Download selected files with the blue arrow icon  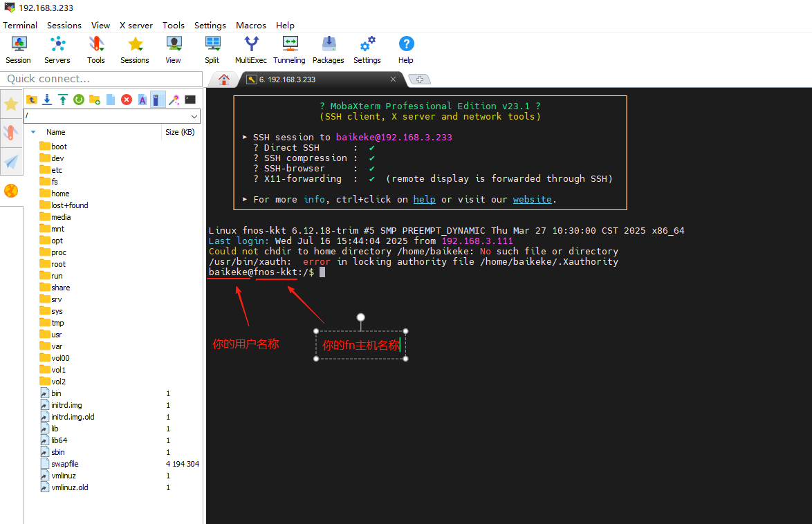(47, 100)
